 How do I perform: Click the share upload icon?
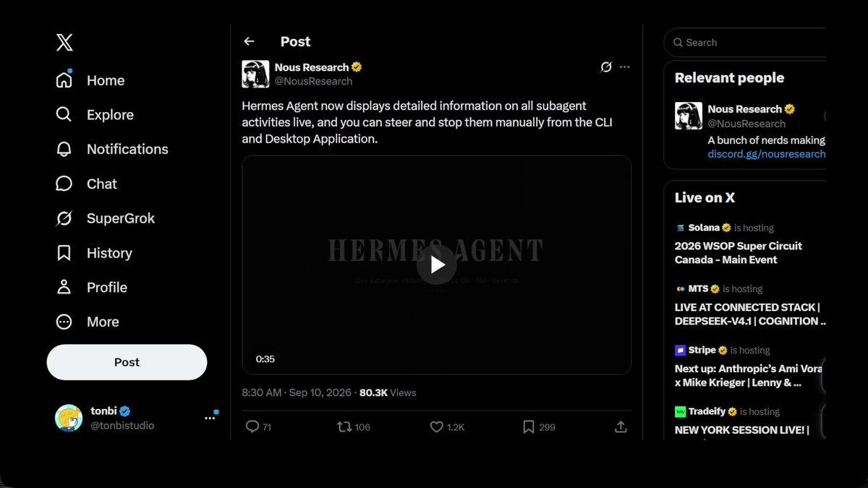(x=621, y=427)
